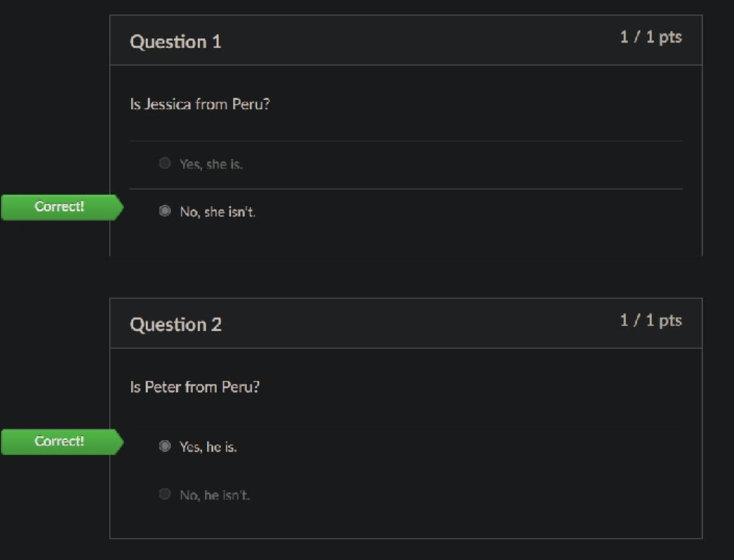Select the radio button for "No, he isn't."

(164, 494)
